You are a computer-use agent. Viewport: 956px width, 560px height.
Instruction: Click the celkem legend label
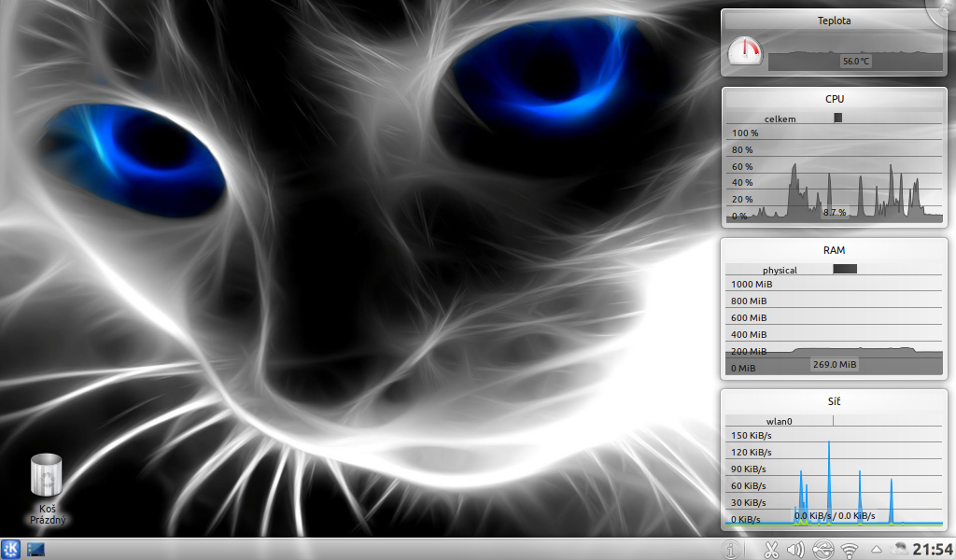(x=780, y=119)
